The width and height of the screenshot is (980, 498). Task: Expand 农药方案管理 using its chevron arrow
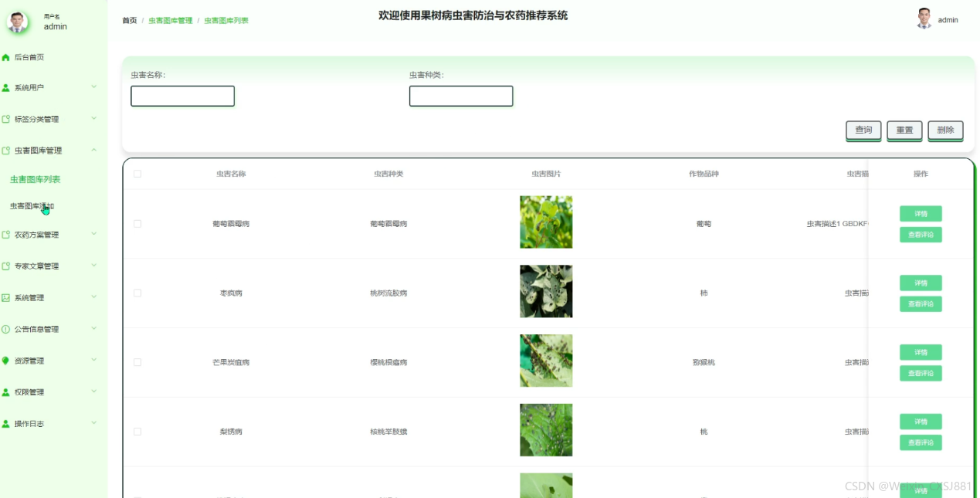click(94, 234)
